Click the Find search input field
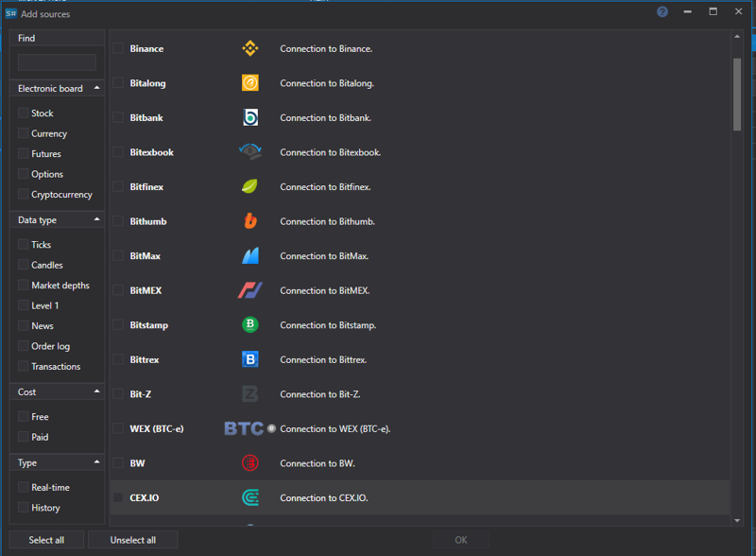The height and width of the screenshot is (556, 756). click(57, 61)
